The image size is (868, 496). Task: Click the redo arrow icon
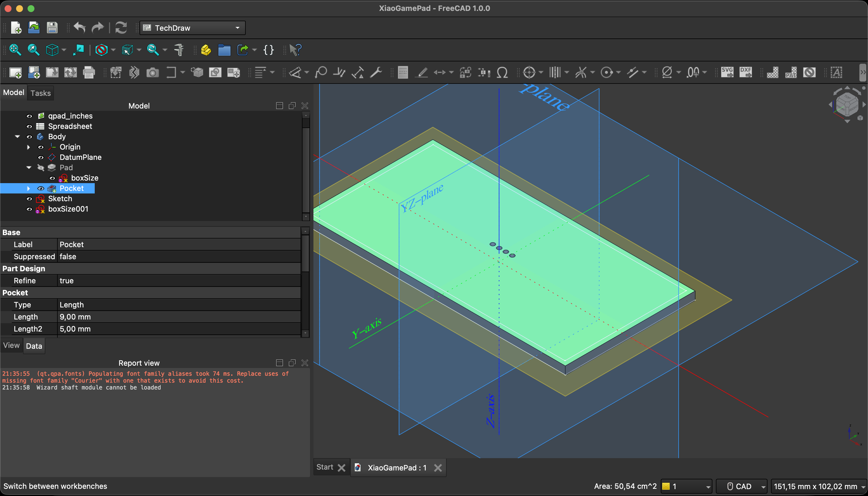coord(98,28)
